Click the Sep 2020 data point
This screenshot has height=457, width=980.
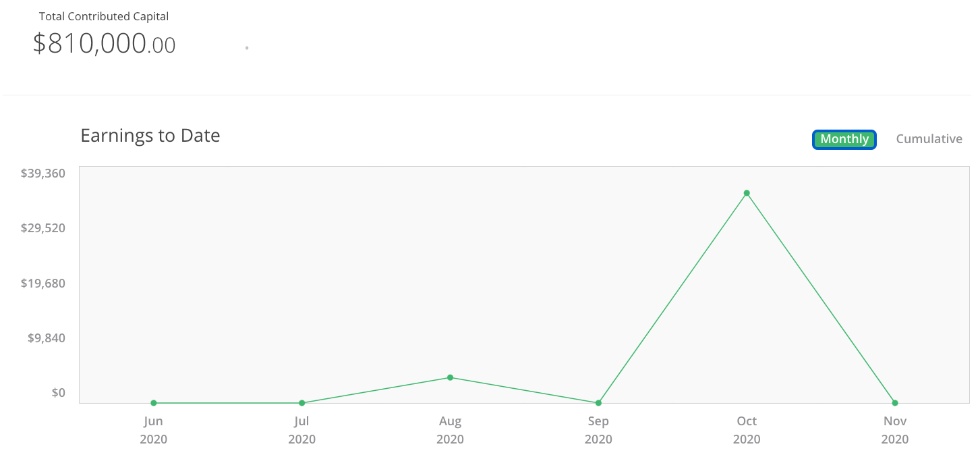[x=598, y=403]
